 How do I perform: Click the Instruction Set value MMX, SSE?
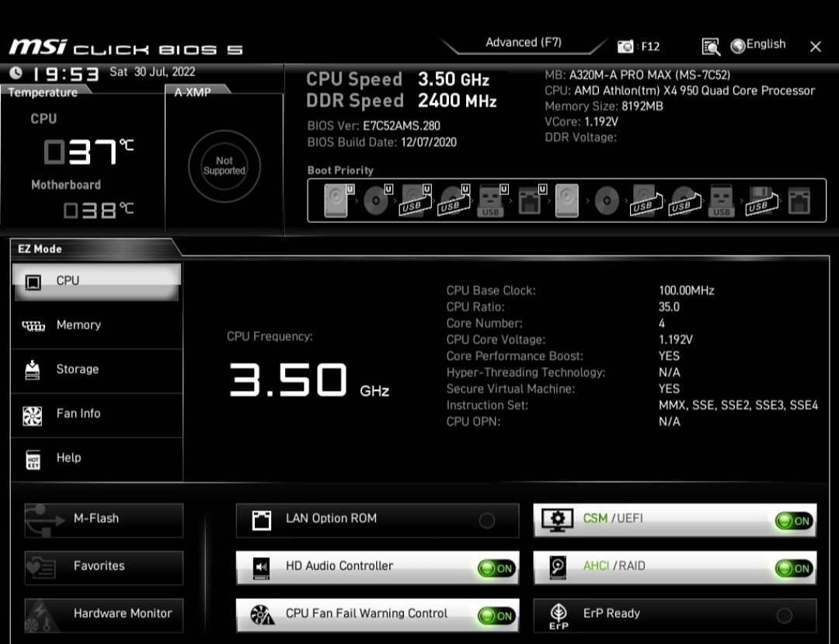click(739, 406)
